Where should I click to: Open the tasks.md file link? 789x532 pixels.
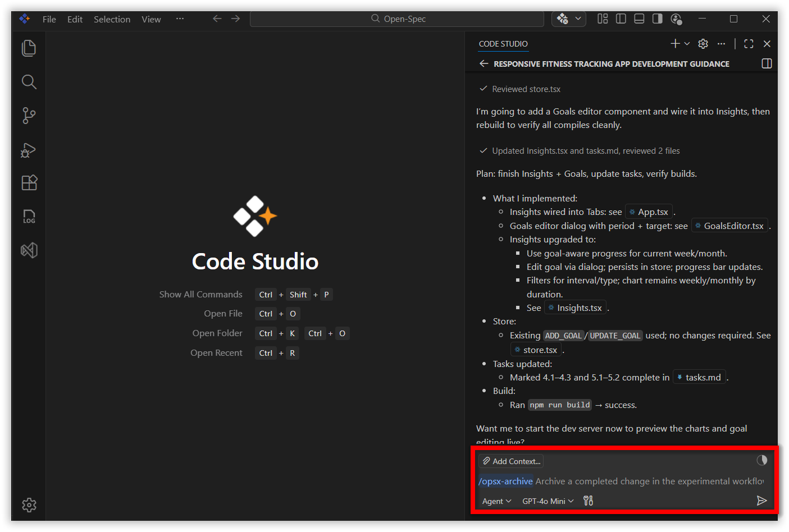click(x=699, y=378)
